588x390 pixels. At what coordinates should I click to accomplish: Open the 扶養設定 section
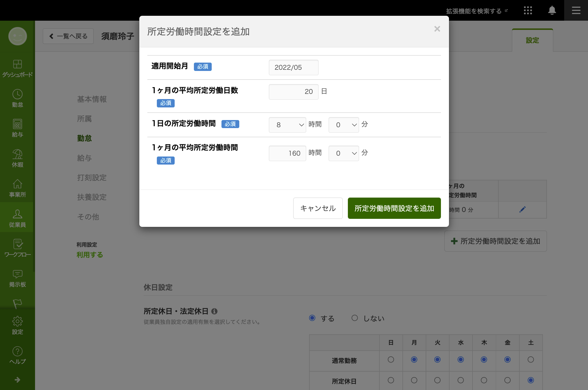coord(92,197)
